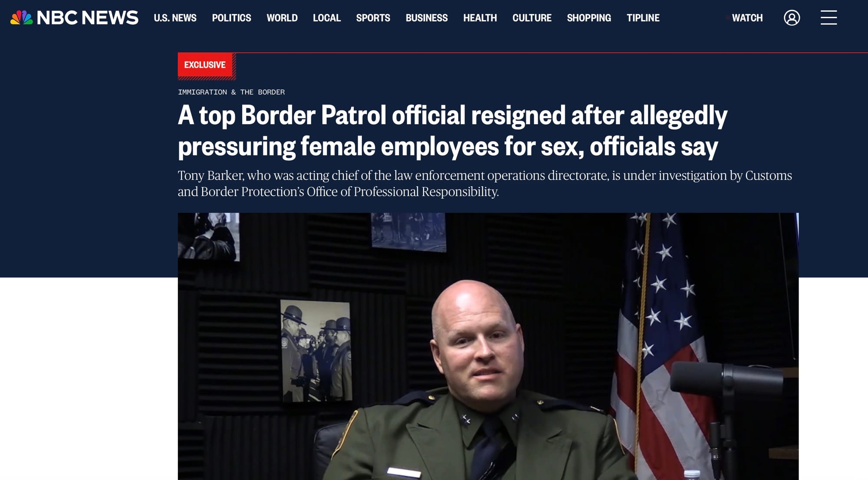Screen dimensions: 868x480
Task: Click the Tony Barker article subheading text
Action: [485, 183]
